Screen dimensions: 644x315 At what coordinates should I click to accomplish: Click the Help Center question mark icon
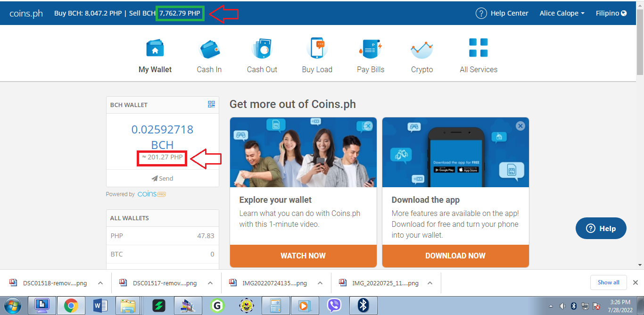point(481,13)
